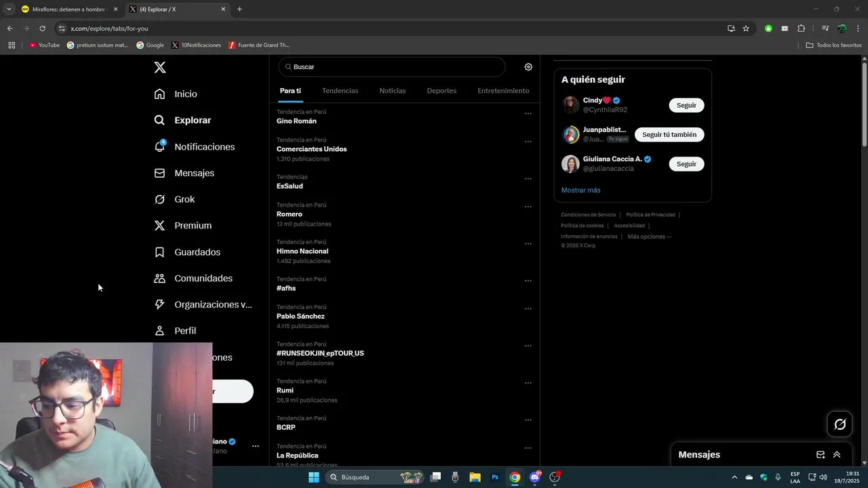Click Mostrar más link
The height and width of the screenshot is (488, 868).
(x=580, y=190)
